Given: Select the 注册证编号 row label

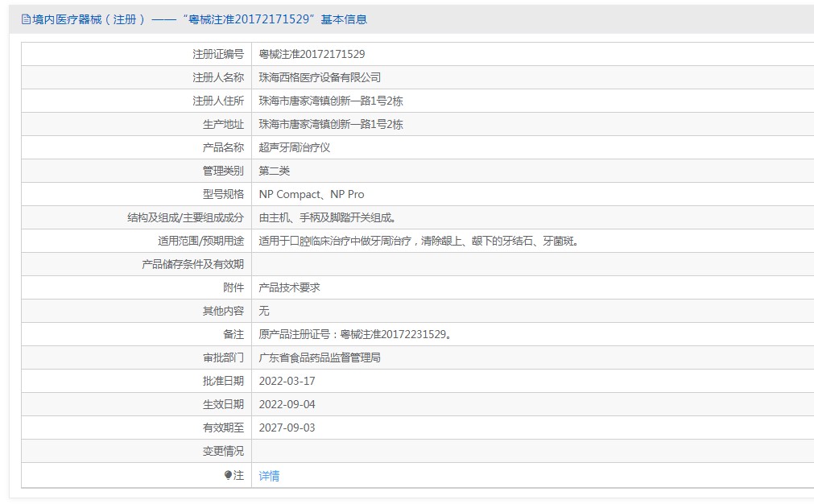Looking at the screenshot, I should tap(219, 54).
